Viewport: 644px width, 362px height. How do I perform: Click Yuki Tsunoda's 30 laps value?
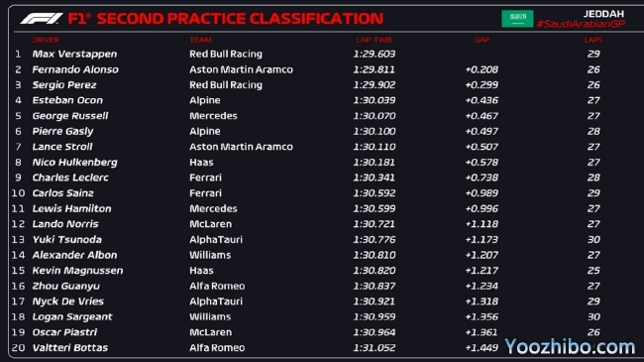[593, 239]
